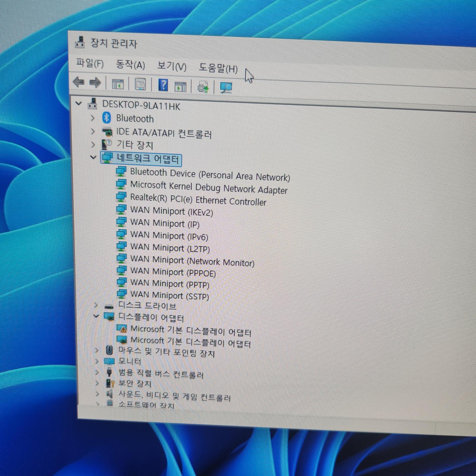This screenshot has width=476, height=476.
Task: Collapse the 네트워크 어댑터 category
Action: tap(93, 157)
